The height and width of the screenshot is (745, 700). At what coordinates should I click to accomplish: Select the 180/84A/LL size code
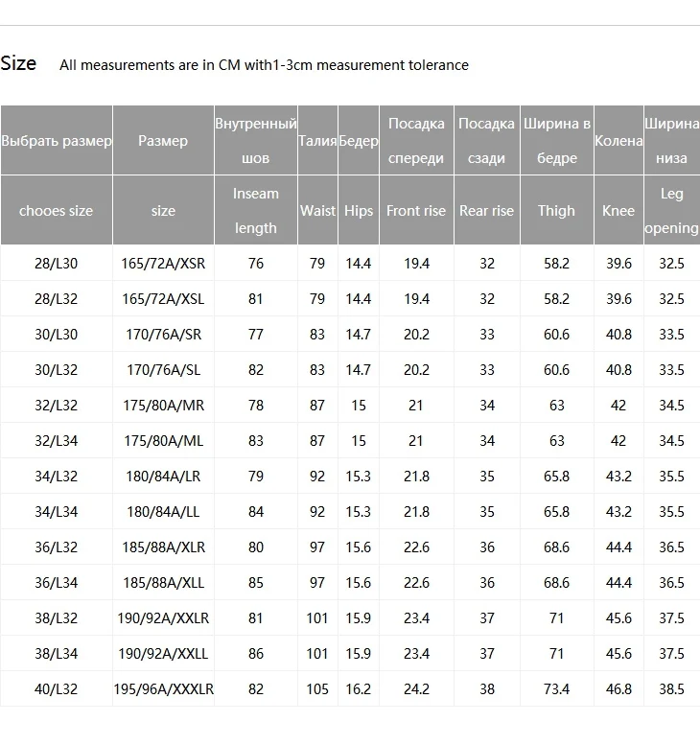tap(163, 512)
